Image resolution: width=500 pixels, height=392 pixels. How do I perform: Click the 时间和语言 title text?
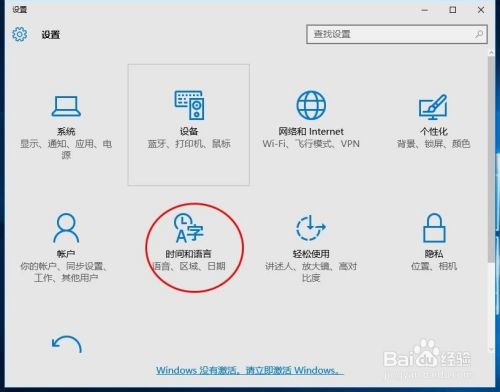(189, 254)
